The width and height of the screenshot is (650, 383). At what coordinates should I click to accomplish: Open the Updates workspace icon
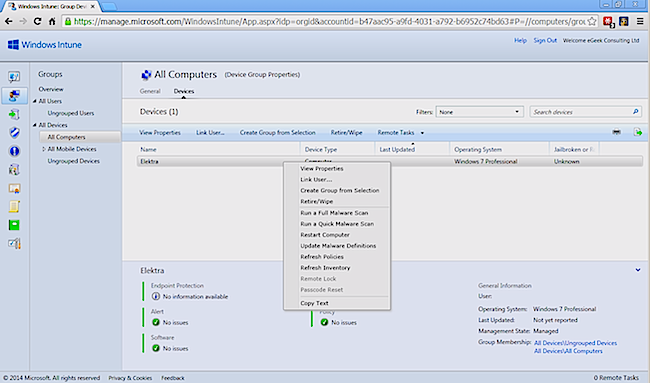click(14, 114)
